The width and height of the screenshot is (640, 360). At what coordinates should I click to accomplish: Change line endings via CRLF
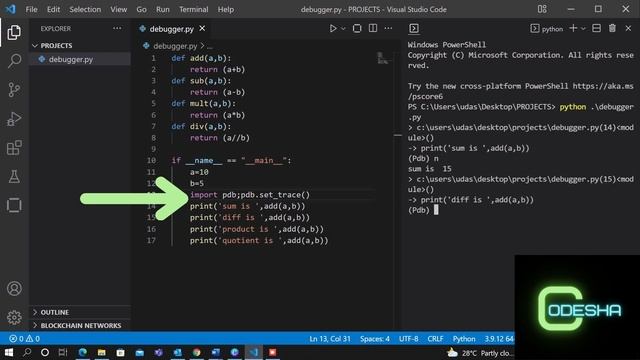pyautogui.click(x=435, y=339)
